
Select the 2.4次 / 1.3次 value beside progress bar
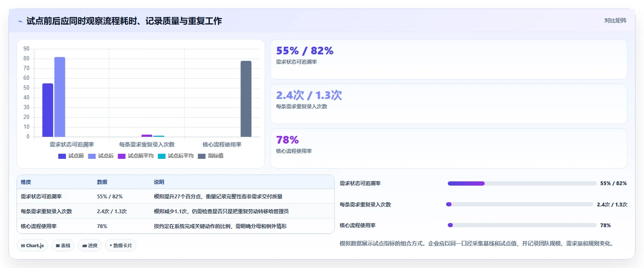(x=612, y=204)
